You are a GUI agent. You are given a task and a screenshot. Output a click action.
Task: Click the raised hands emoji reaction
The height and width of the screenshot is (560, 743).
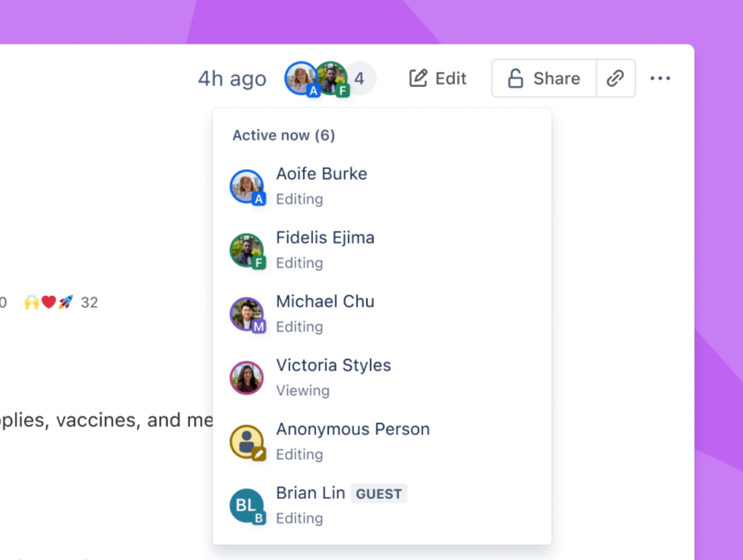point(32,302)
